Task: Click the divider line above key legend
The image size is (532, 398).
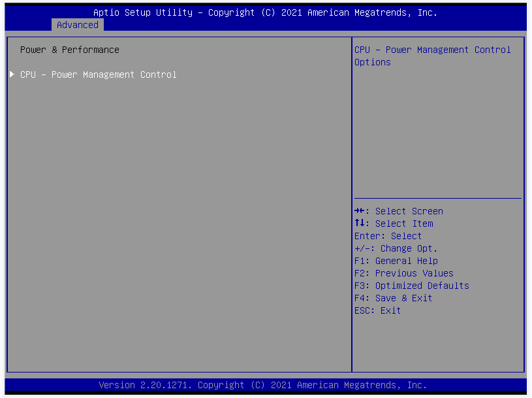Action: point(437,198)
